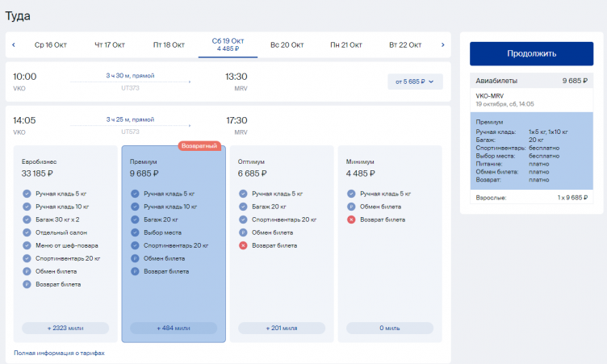Expand fares dropdown 'от 5 685 ₽'
607x364 pixels.
(x=415, y=82)
